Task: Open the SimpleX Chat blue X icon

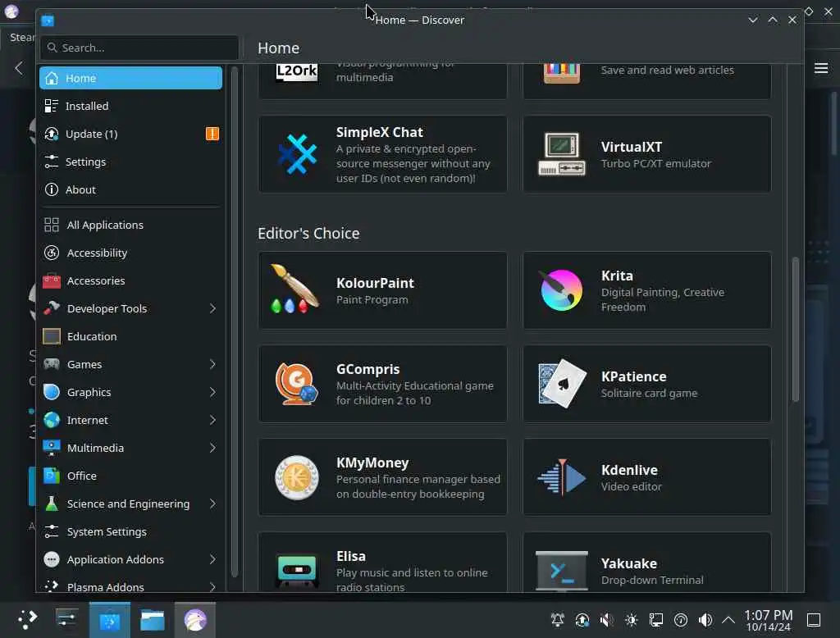Action: (x=297, y=154)
